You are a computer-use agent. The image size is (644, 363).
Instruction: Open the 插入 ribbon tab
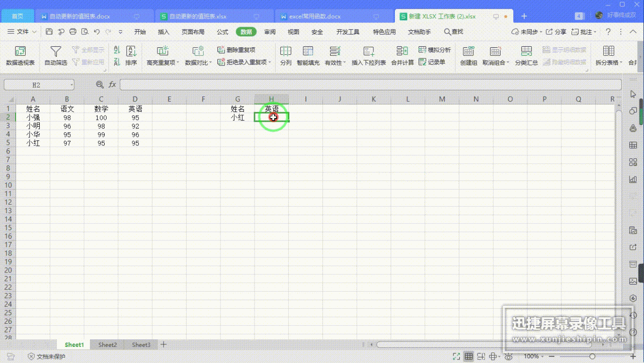point(164,32)
